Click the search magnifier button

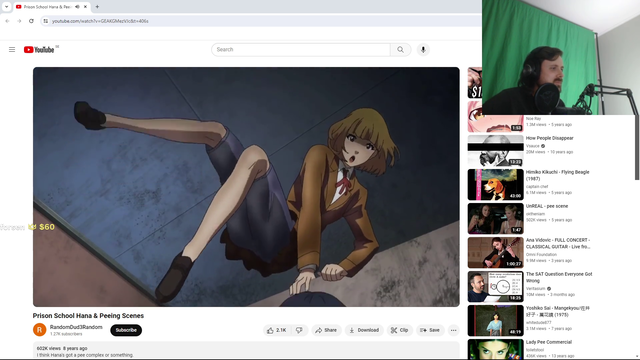(400, 49)
